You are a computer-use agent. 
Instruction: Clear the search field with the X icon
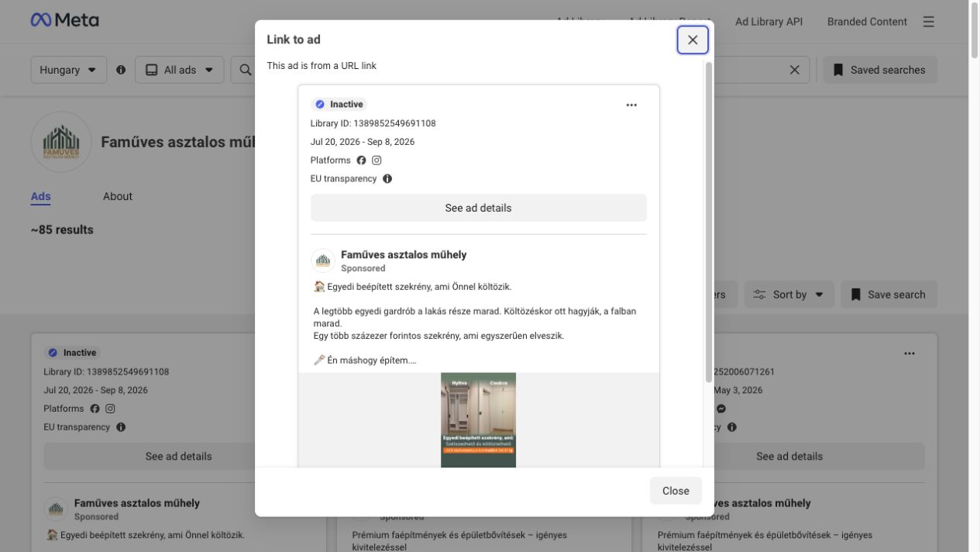[x=794, y=70]
